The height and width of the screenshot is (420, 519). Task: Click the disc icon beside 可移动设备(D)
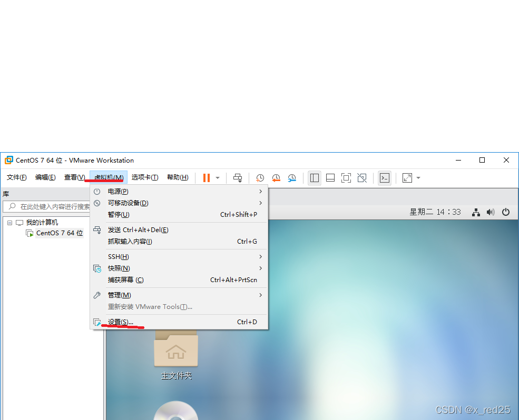click(x=97, y=203)
